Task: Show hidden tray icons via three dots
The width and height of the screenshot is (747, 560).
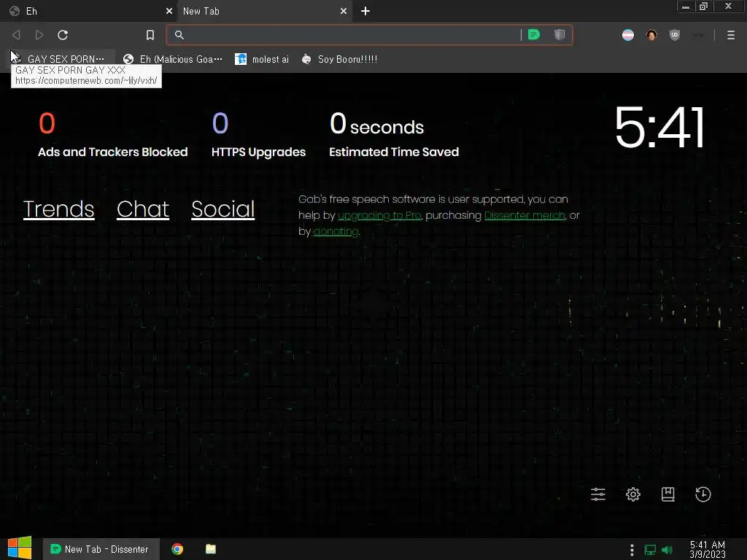Action: pyautogui.click(x=632, y=550)
